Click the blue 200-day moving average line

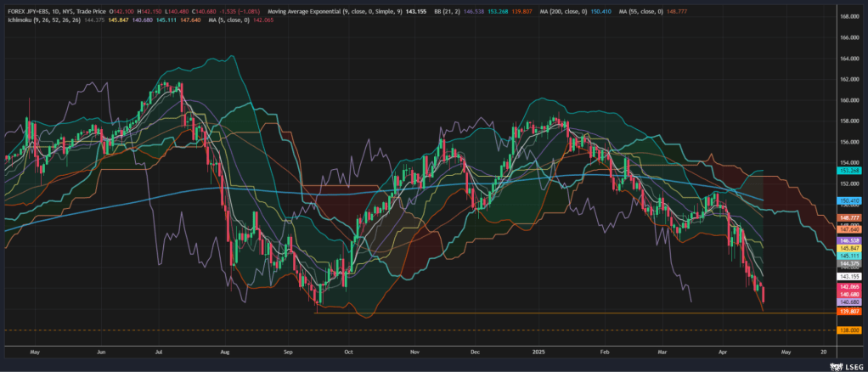pyautogui.click(x=255, y=190)
